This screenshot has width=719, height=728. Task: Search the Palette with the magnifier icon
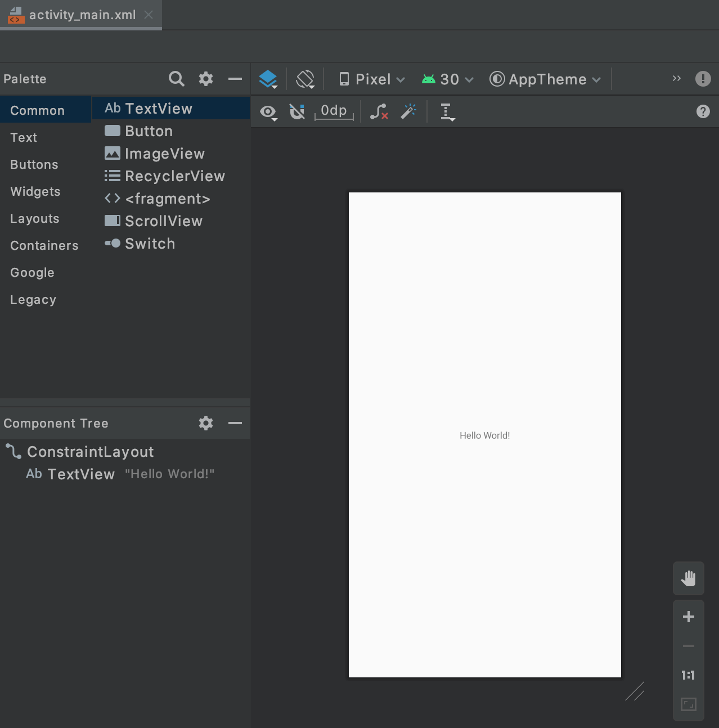(x=176, y=79)
